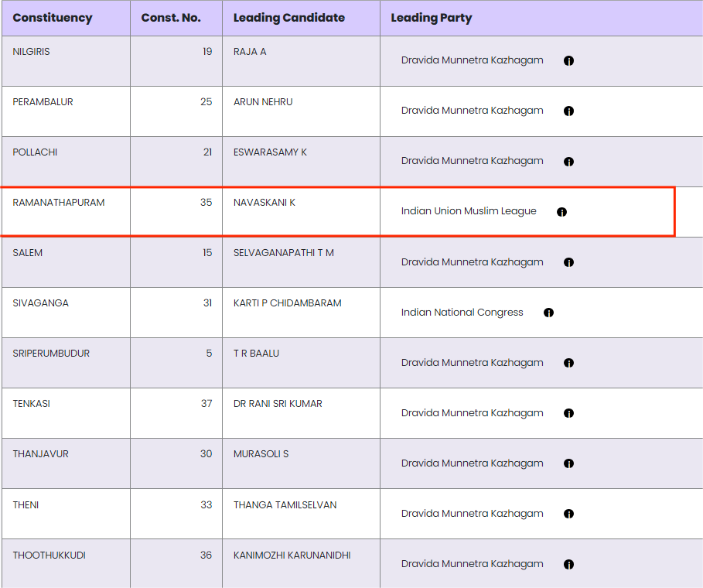Click info icon in the Salem row

(x=568, y=262)
